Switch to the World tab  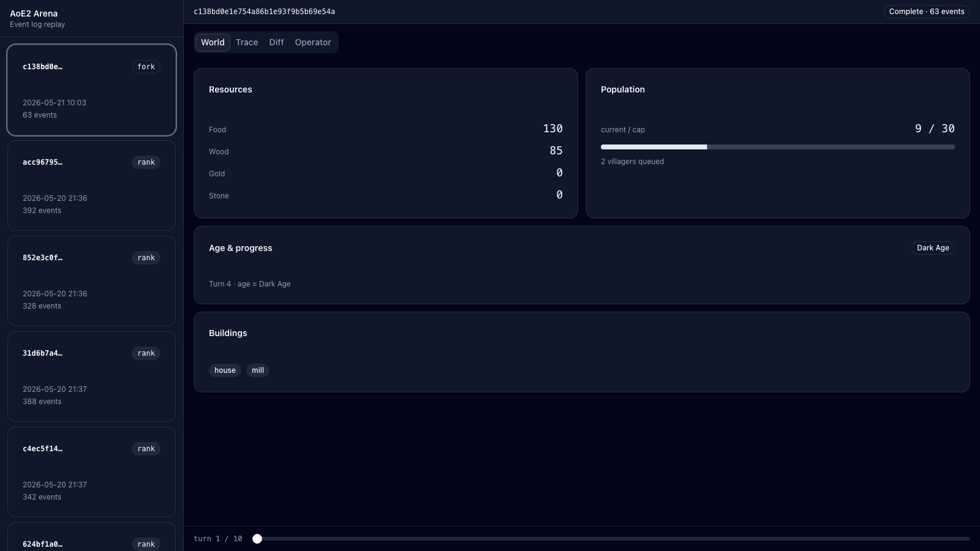click(x=213, y=42)
